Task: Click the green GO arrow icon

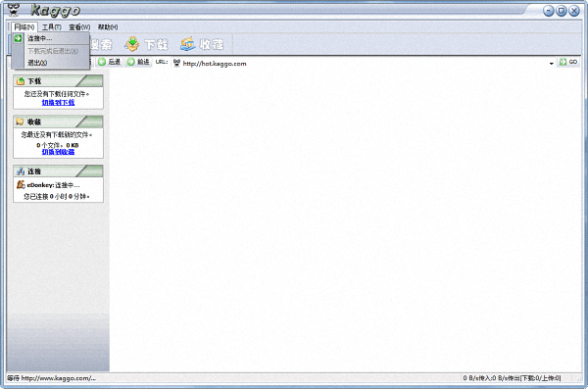Action: coord(563,62)
